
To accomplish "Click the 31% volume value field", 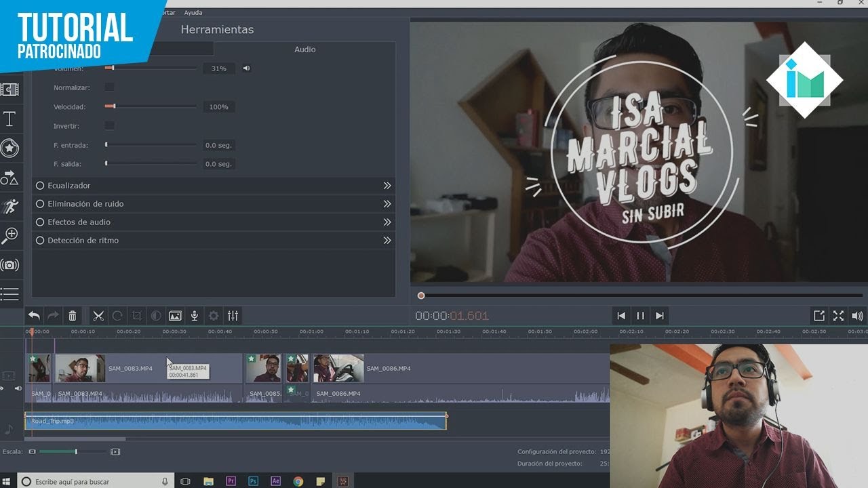I will [x=219, y=68].
